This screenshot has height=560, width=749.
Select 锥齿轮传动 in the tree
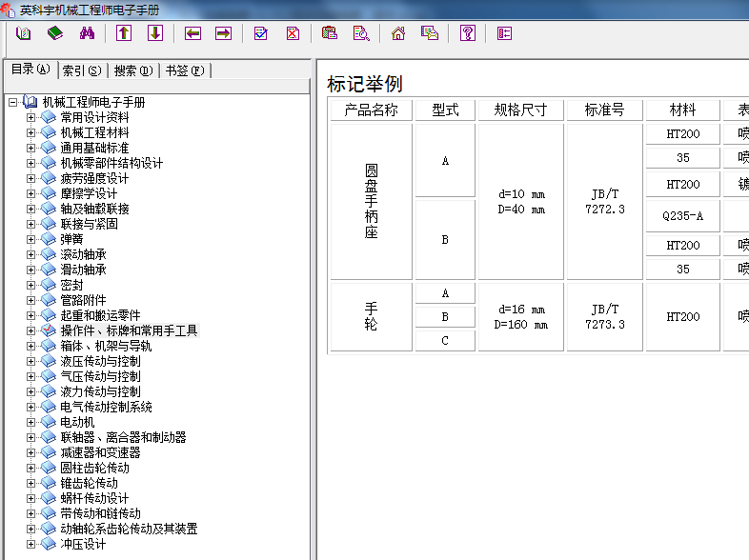click(89, 484)
